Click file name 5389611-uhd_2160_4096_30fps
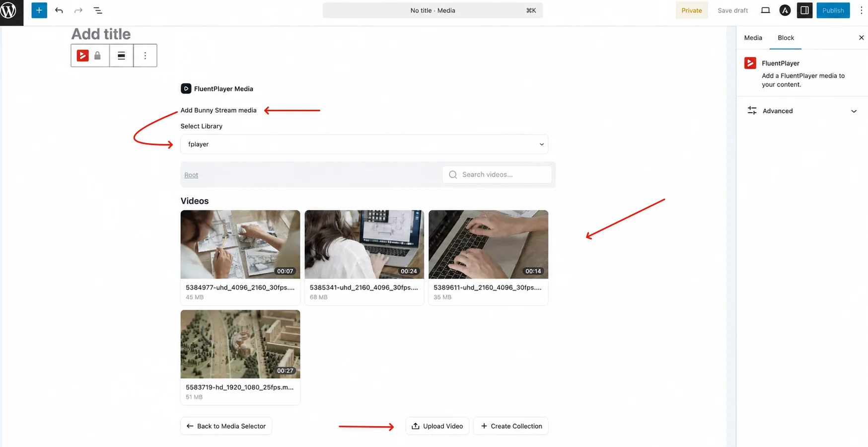868x447 pixels. (x=488, y=288)
